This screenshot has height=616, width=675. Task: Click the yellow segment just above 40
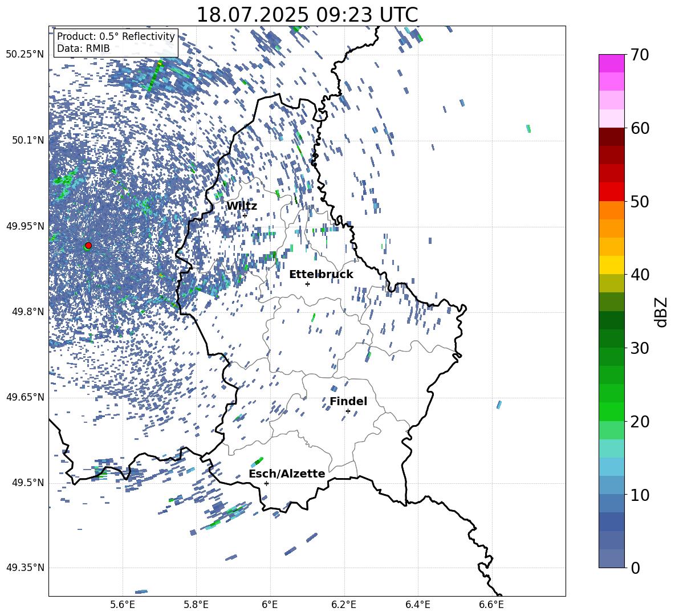(x=611, y=264)
